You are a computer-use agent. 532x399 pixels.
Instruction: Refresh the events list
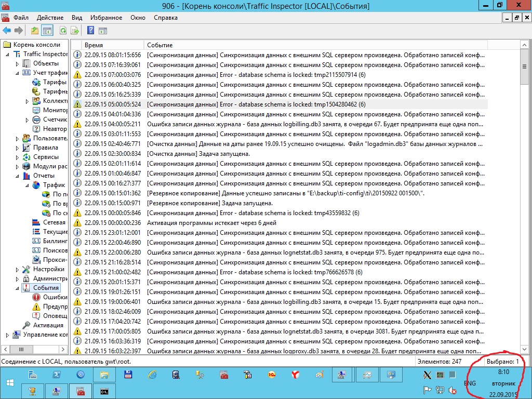click(x=63, y=31)
